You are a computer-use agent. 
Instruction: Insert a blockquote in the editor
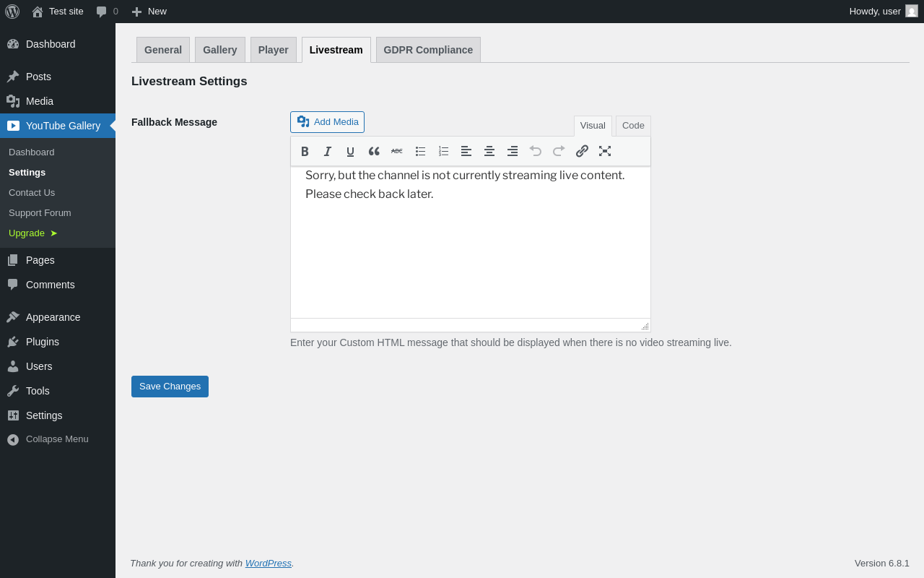point(374,151)
